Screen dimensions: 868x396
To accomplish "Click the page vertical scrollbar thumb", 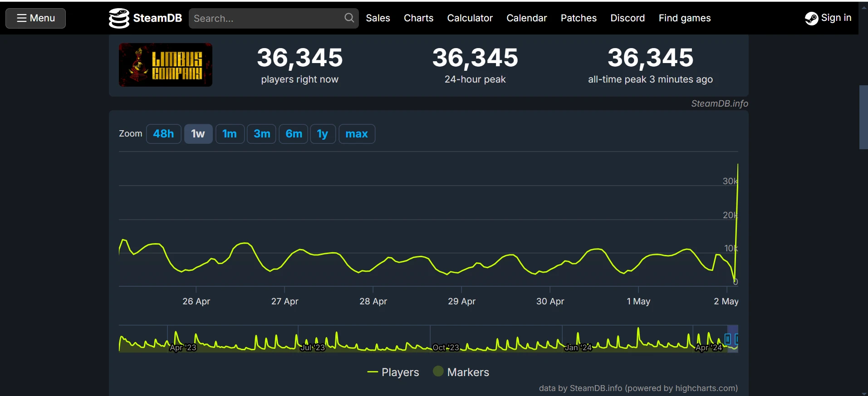I will (863, 117).
